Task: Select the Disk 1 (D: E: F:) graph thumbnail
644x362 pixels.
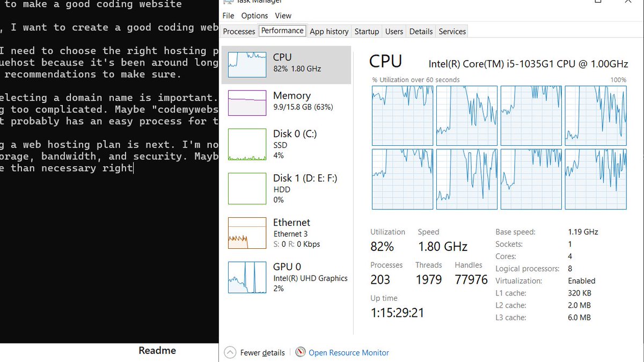Action: [x=247, y=188]
